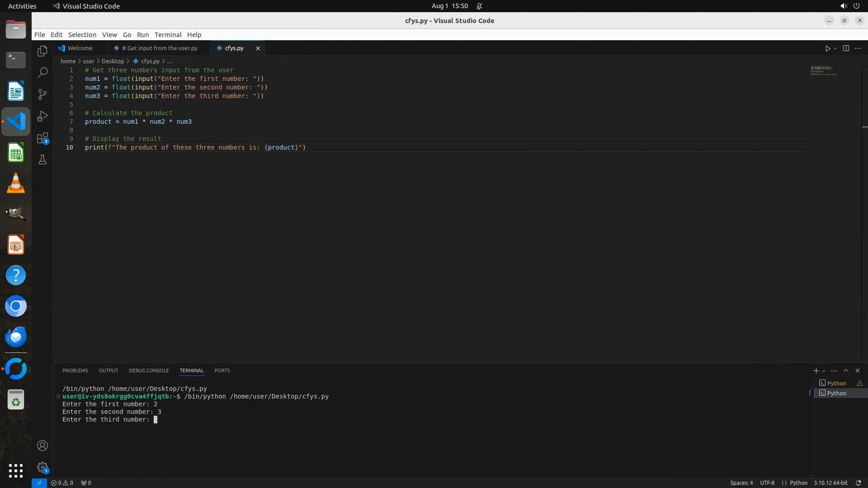Screen dimensions: 868x488
Task: Open the Explorer view in activity bar
Action: (x=42, y=51)
